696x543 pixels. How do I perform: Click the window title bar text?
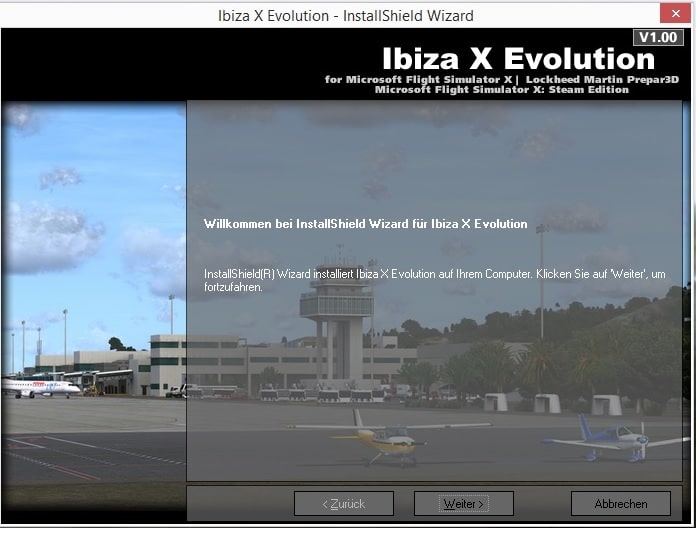[x=346, y=15]
